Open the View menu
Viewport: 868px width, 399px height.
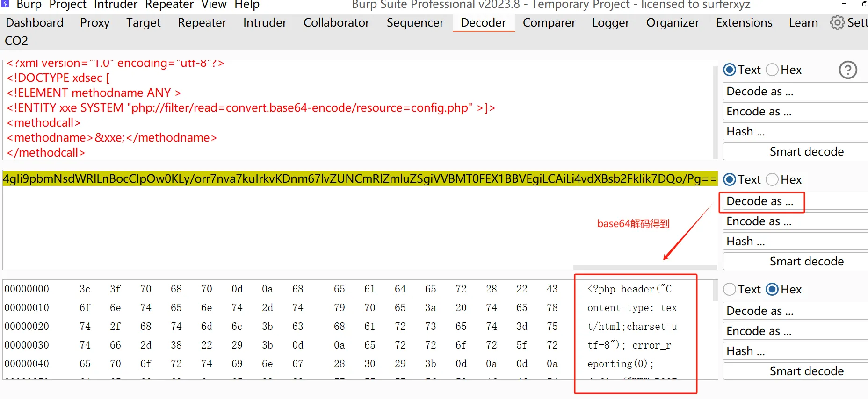(214, 5)
